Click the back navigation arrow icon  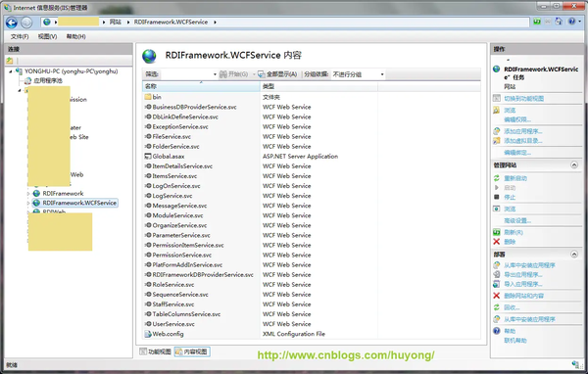[12, 23]
